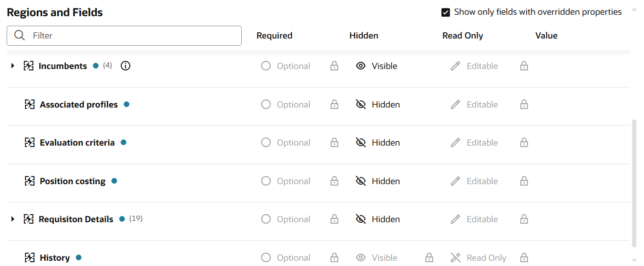Expand the Incumbents region
The height and width of the screenshot is (266, 644).
click(13, 66)
